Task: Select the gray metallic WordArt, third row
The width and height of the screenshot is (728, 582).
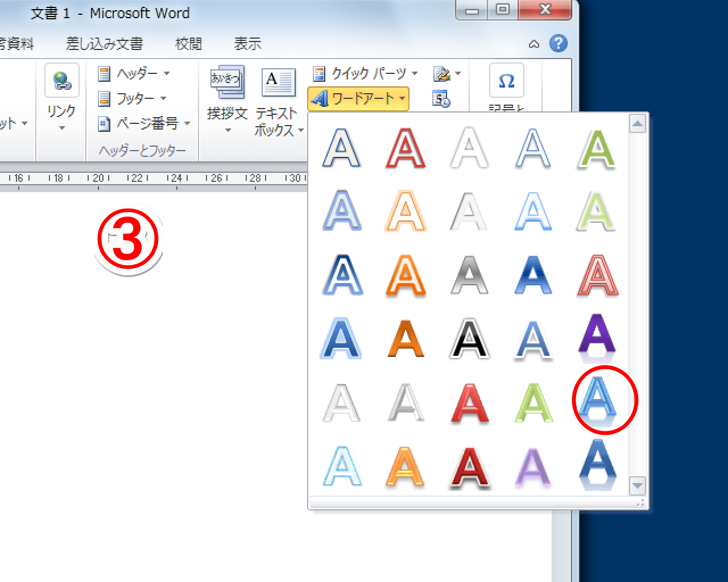Action: click(x=469, y=276)
